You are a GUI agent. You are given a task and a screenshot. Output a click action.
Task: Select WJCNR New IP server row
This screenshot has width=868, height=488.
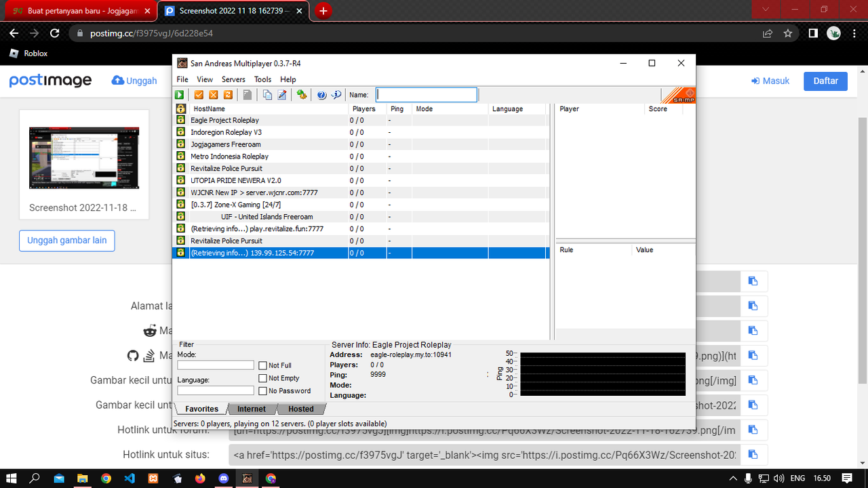pos(361,192)
